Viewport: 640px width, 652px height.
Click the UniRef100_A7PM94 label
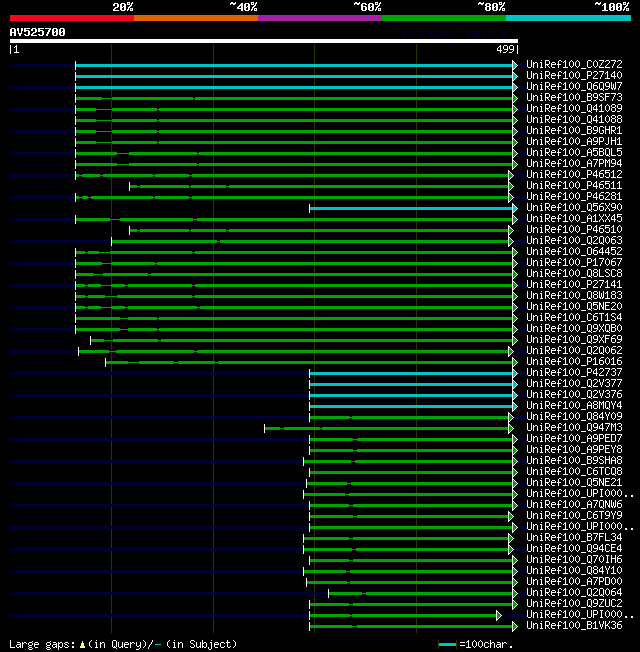pos(574,164)
